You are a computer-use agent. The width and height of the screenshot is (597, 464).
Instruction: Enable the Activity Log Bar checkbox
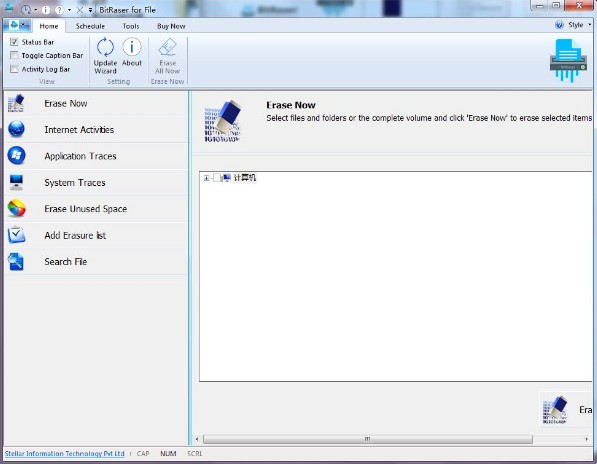tap(14, 69)
